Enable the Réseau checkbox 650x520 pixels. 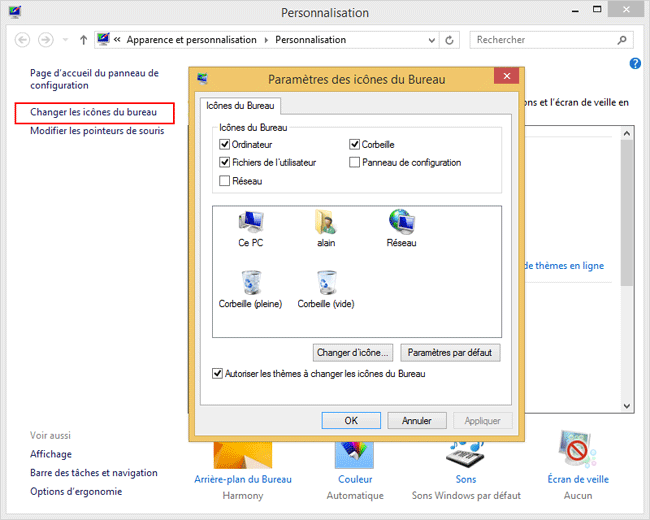[224, 181]
